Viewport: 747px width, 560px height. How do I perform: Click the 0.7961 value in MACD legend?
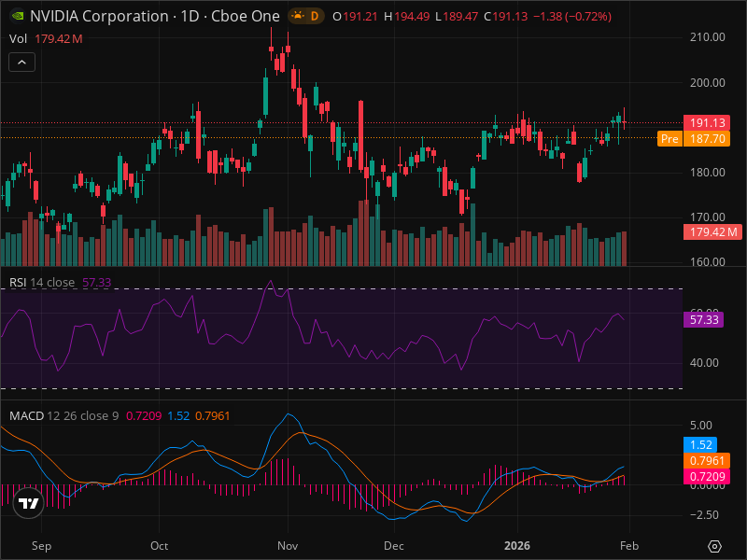pyautogui.click(x=213, y=415)
